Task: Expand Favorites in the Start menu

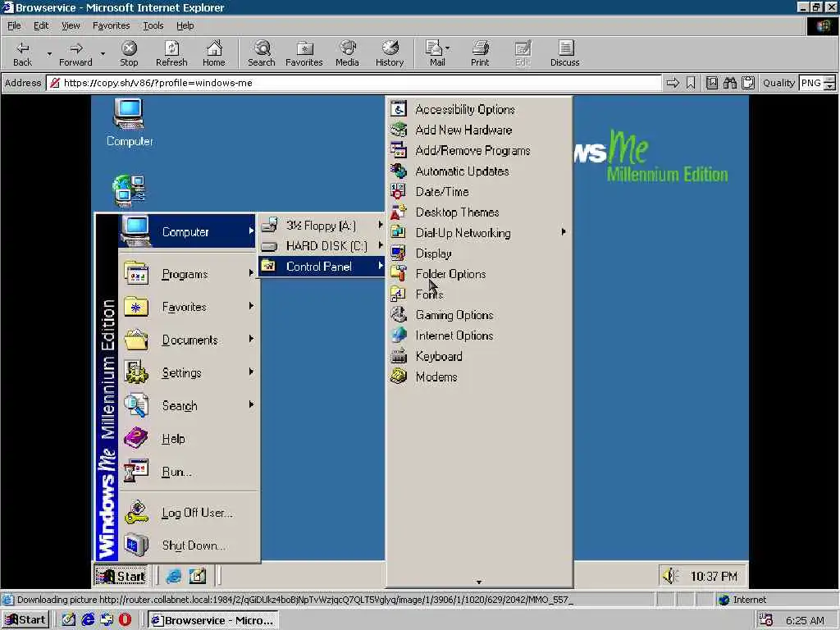Action: (x=187, y=307)
